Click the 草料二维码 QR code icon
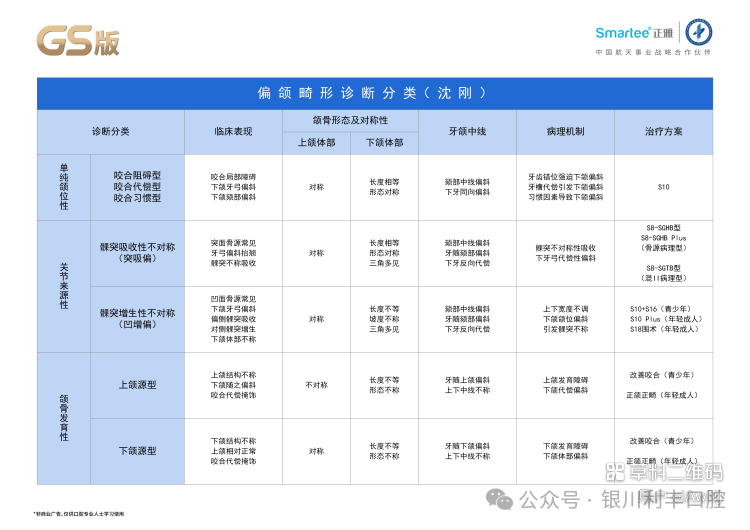 pos(616,471)
